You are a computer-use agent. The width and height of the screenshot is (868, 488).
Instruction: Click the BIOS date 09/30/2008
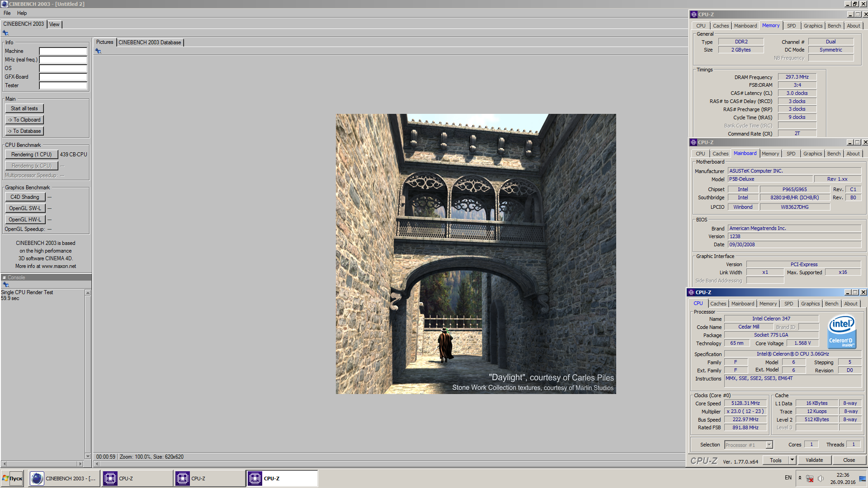pyautogui.click(x=794, y=244)
